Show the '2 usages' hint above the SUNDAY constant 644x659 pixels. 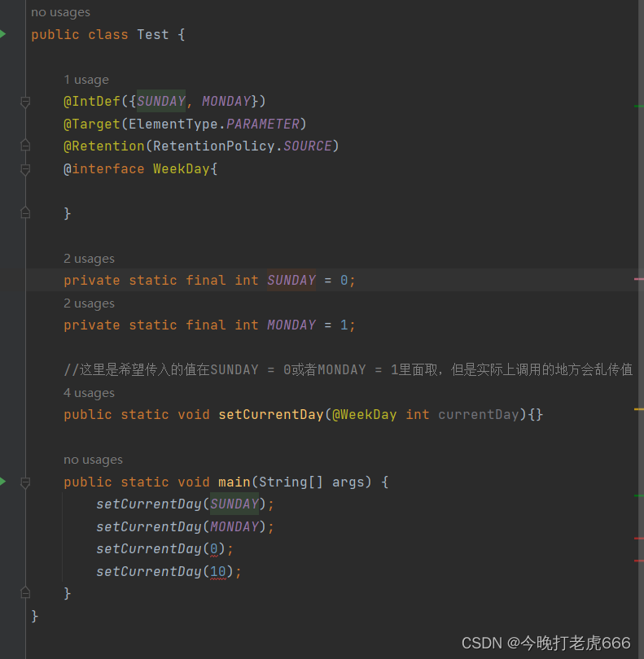[x=89, y=259]
